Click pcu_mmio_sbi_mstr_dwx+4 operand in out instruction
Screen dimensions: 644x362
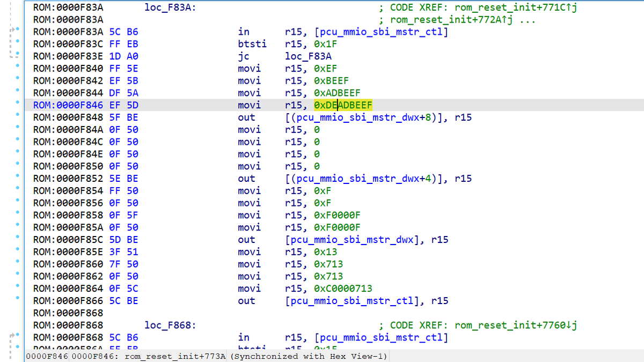(367, 179)
